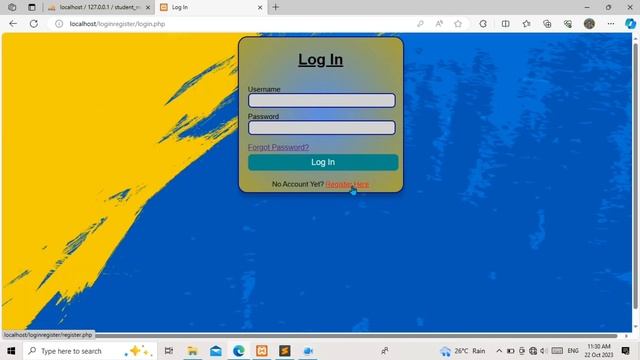
Task: Click the page horizontal scrollbar
Action: 355,336
